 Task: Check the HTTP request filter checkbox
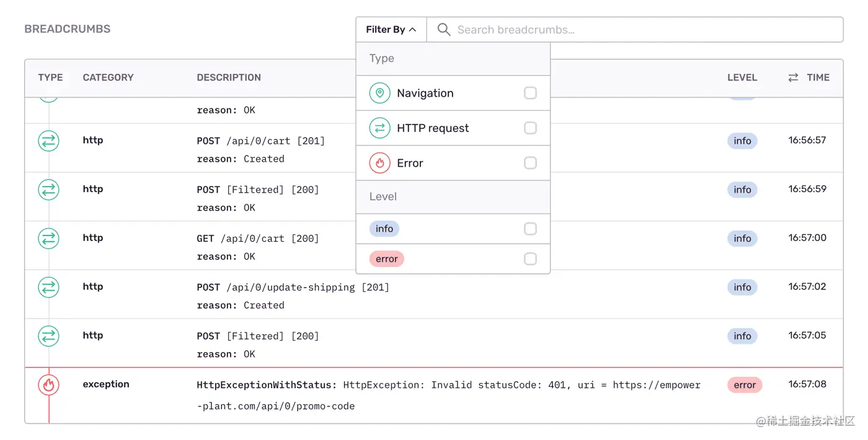530,128
